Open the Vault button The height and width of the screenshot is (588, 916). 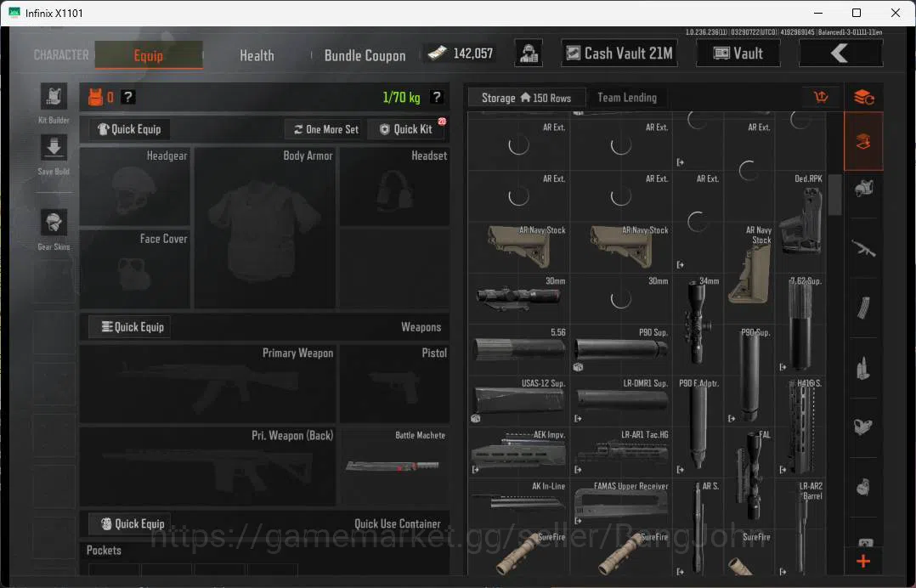pos(738,54)
